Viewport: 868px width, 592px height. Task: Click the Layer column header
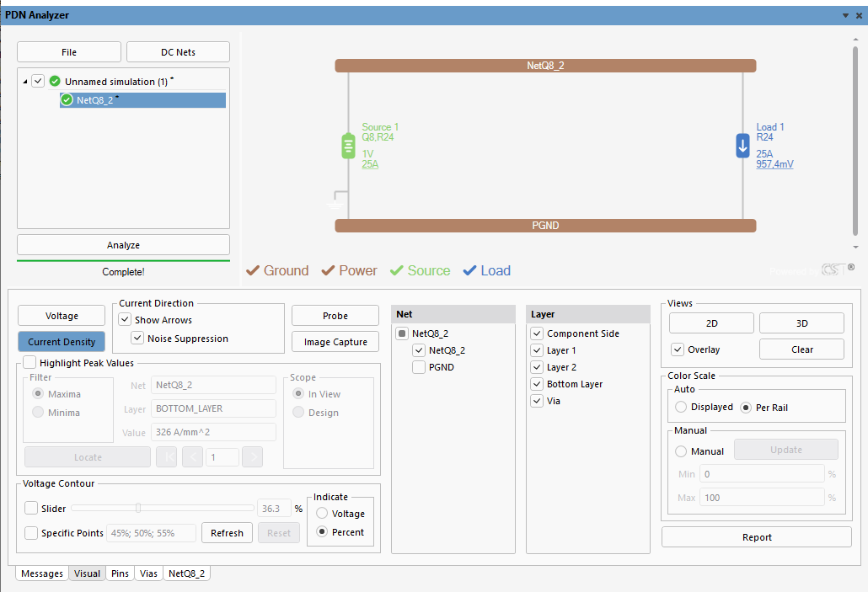[x=588, y=314]
